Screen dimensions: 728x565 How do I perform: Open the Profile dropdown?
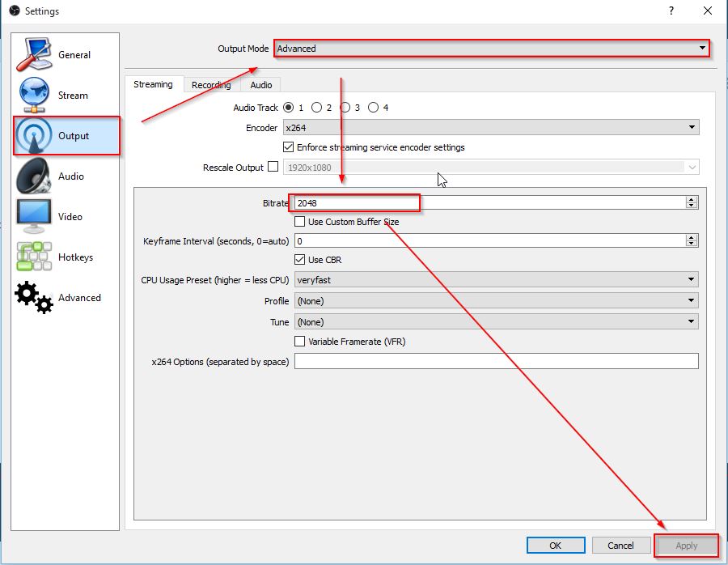coord(497,300)
